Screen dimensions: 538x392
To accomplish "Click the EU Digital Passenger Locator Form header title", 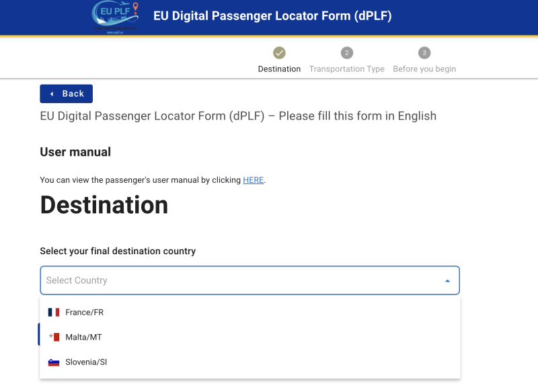I will point(272,15).
